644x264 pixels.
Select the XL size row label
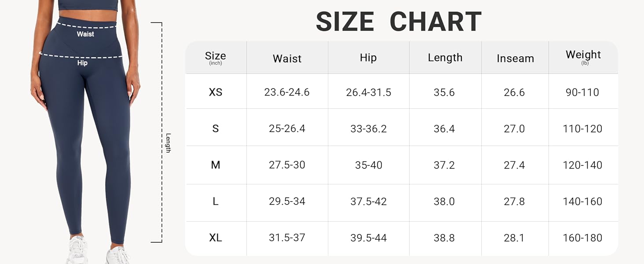[216, 238]
